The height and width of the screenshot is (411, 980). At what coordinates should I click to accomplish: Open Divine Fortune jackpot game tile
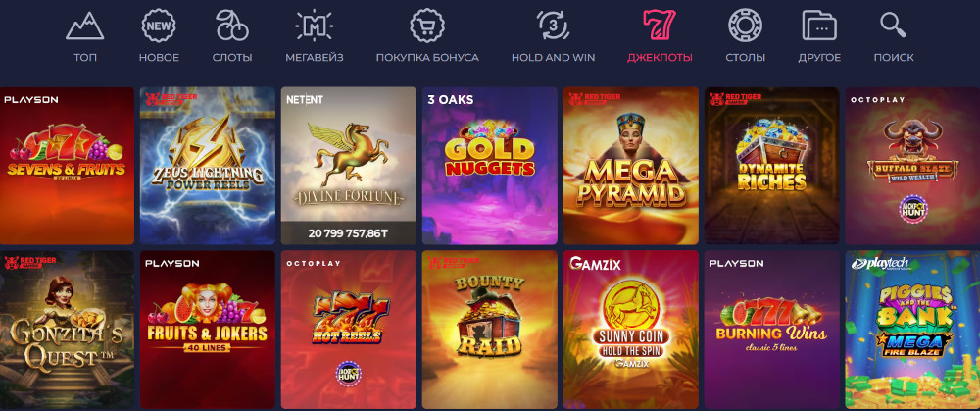pyautogui.click(x=349, y=166)
